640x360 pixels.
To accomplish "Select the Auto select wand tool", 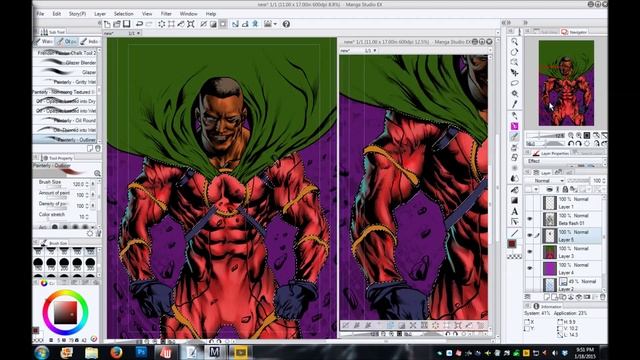I will click(x=514, y=94).
